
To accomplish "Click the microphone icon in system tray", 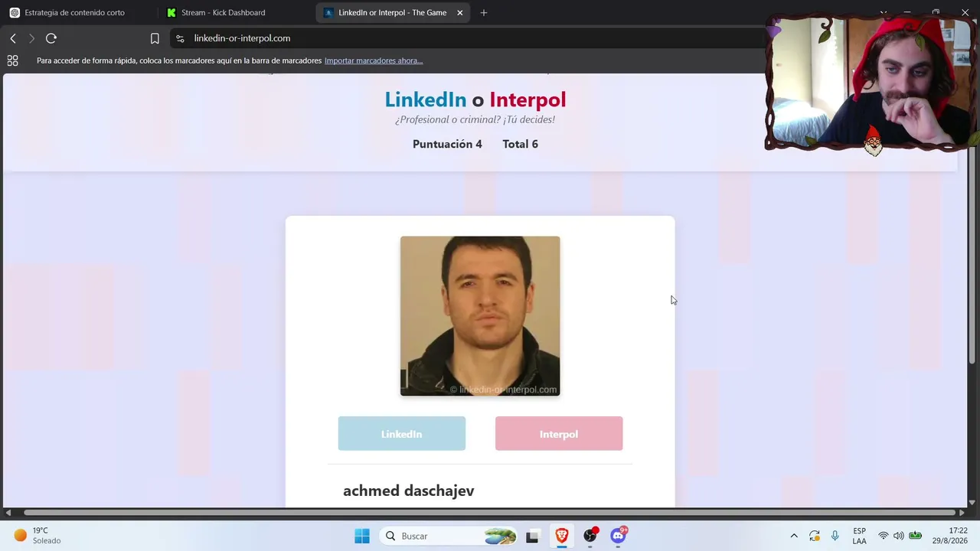I will pos(835,536).
